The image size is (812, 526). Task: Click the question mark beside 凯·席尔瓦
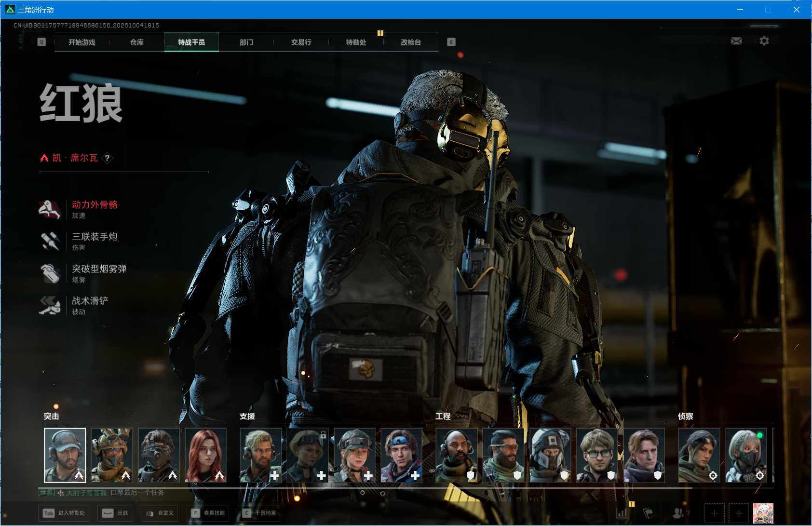(107, 158)
